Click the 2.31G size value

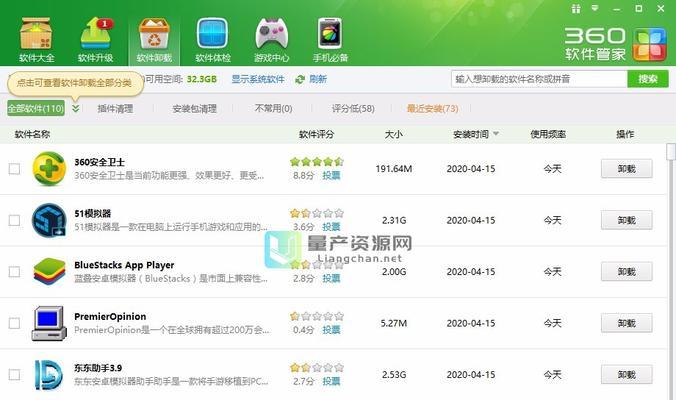click(x=394, y=220)
